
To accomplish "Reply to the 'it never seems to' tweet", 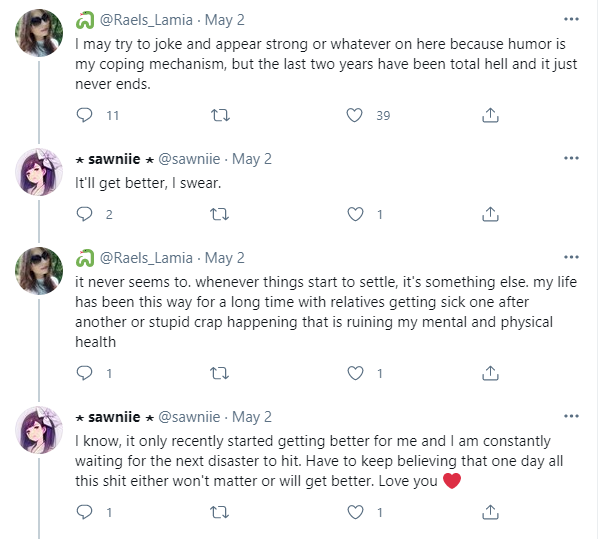I will pyautogui.click(x=84, y=373).
